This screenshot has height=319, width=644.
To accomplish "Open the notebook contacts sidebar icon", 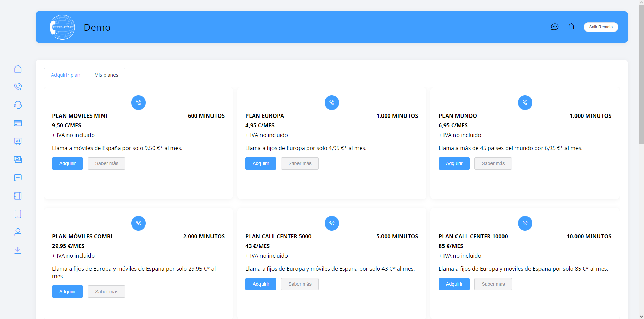I will [18, 196].
